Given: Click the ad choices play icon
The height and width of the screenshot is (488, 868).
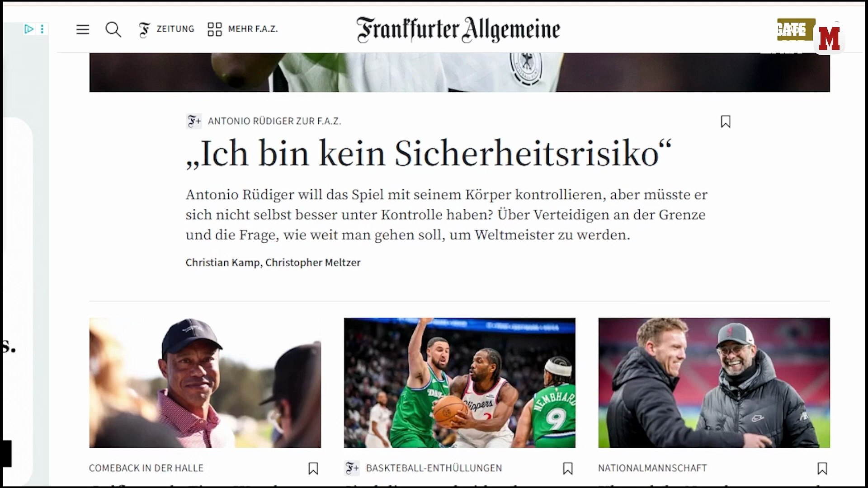Looking at the screenshot, I should point(29,29).
